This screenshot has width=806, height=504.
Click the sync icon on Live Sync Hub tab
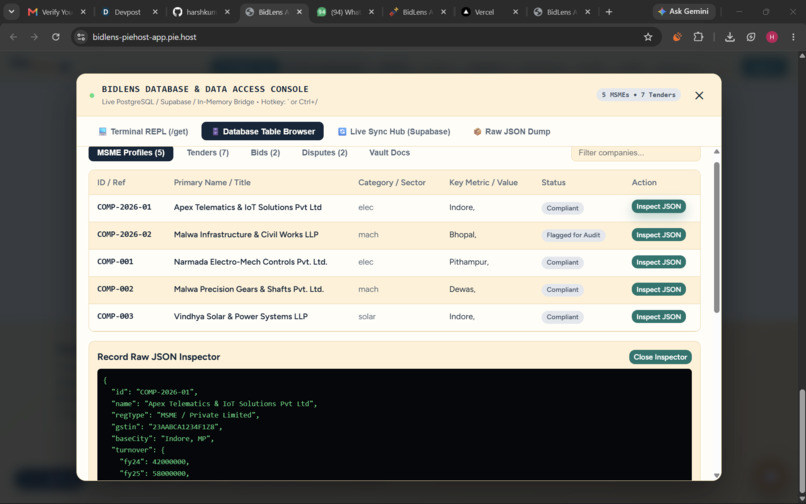[342, 132]
